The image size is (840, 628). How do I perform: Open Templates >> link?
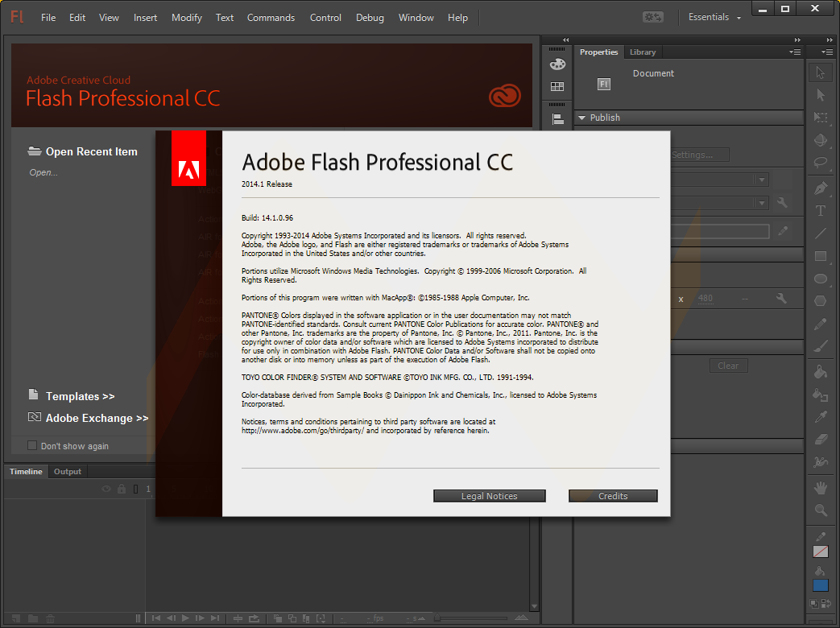click(x=80, y=396)
